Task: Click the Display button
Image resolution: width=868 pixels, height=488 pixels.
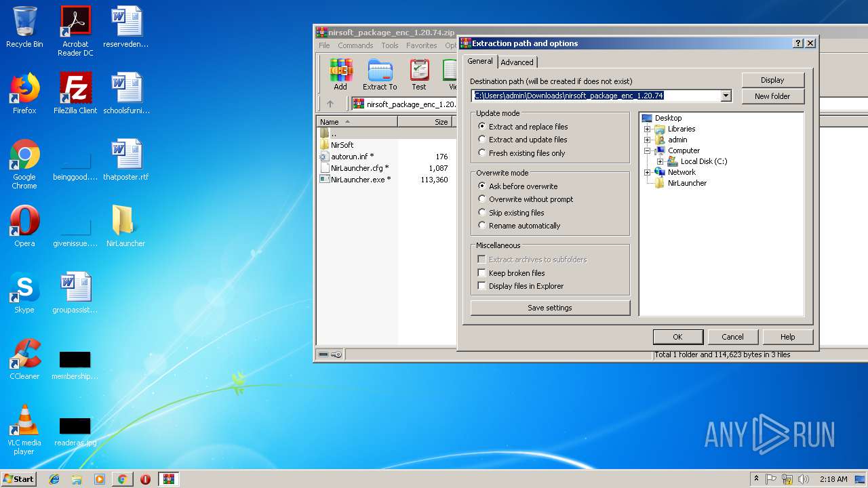Action: tap(772, 80)
